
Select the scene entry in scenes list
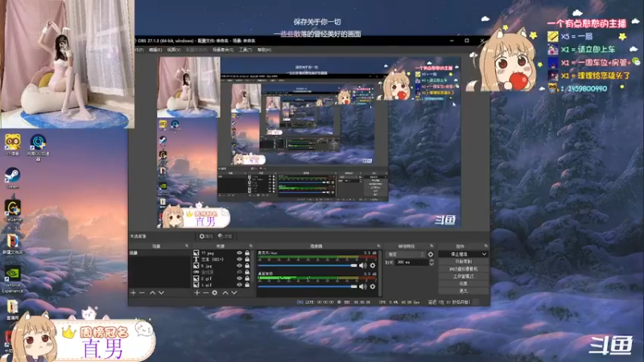click(159, 253)
